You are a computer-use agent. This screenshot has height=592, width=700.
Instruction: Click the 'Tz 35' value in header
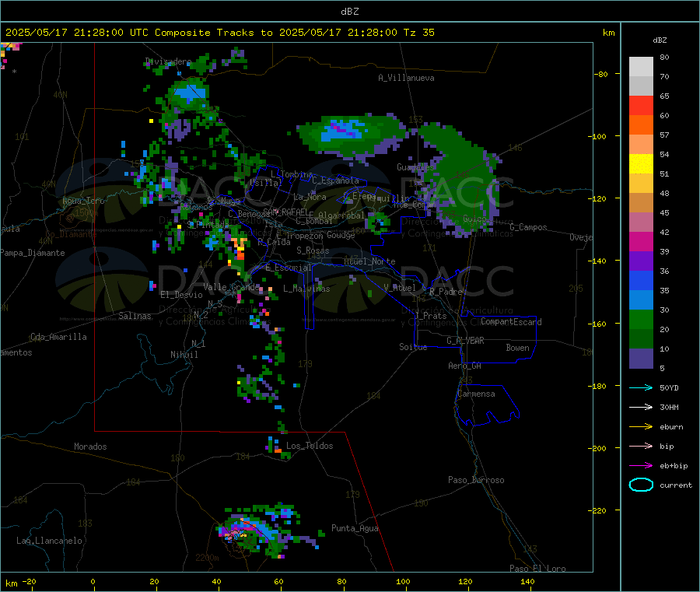click(x=418, y=33)
